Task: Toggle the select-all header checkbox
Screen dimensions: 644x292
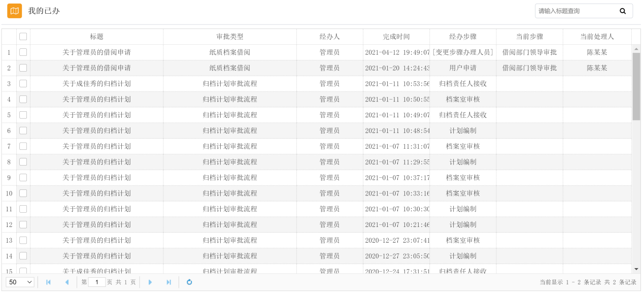Action: coord(23,37)
